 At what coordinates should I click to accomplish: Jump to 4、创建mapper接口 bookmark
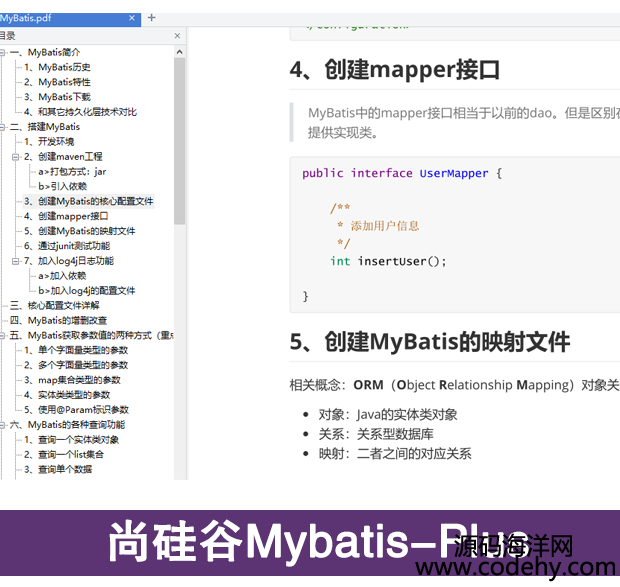click(66, 217)
